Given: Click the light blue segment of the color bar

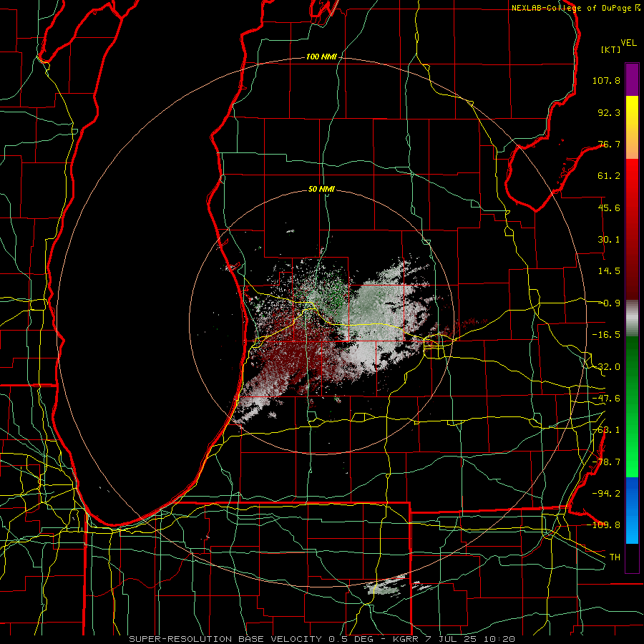Looking at the screenshot, I should pyautogui.click(x=632, y=510).
